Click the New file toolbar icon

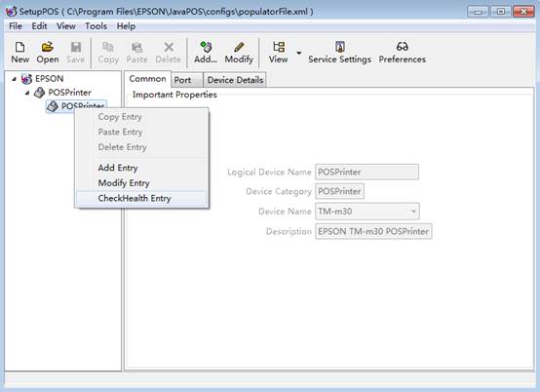pos(19,47)
